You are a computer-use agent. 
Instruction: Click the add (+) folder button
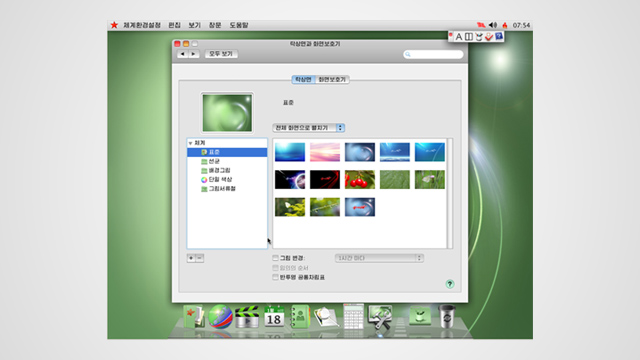(x=191, y=258)
